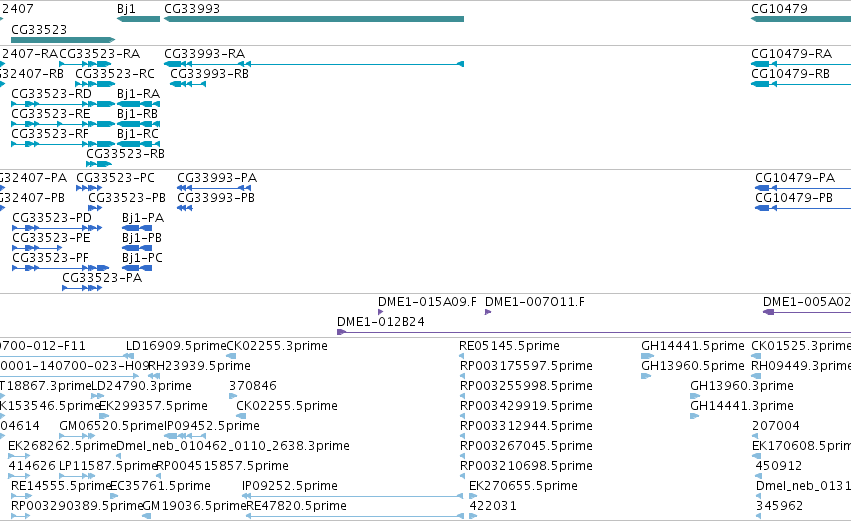The image size is (851, 521).
Task: Click the 450912 feature label
Action: tap(779, 466)
